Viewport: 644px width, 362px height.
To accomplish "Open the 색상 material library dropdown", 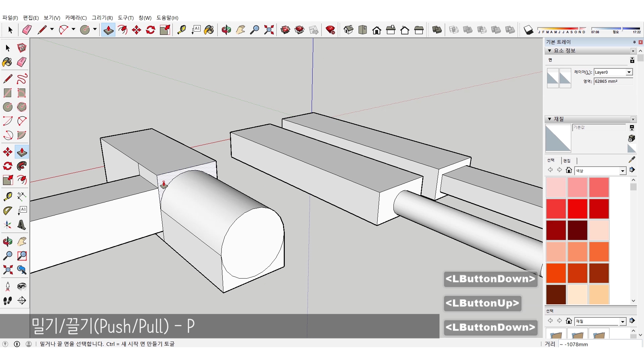I will (623, 171).
